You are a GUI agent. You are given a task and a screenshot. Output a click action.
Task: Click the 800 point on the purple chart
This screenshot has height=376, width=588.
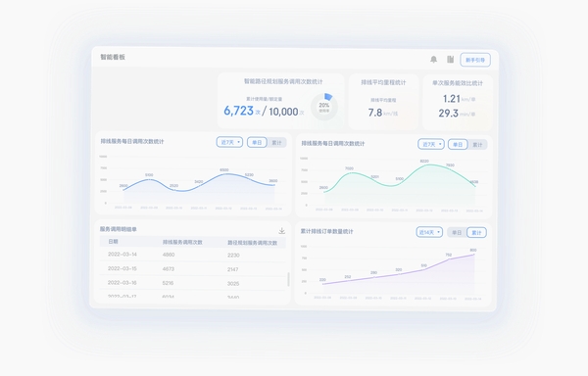473,250
